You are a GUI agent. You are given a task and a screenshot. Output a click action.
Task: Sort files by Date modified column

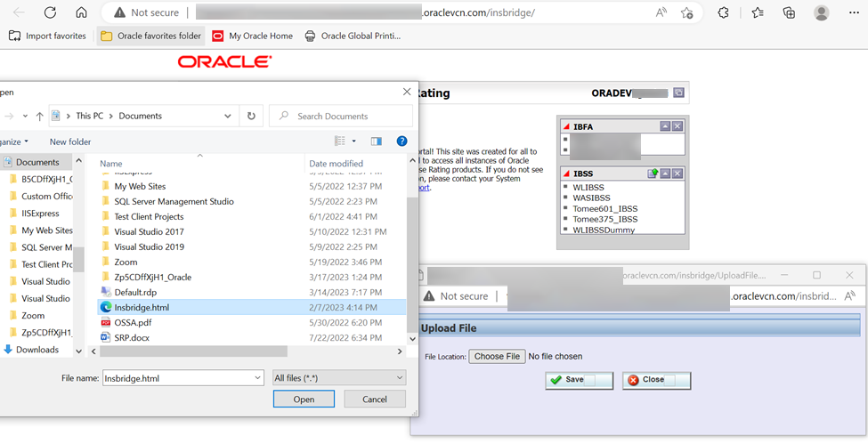coord(336,164)
